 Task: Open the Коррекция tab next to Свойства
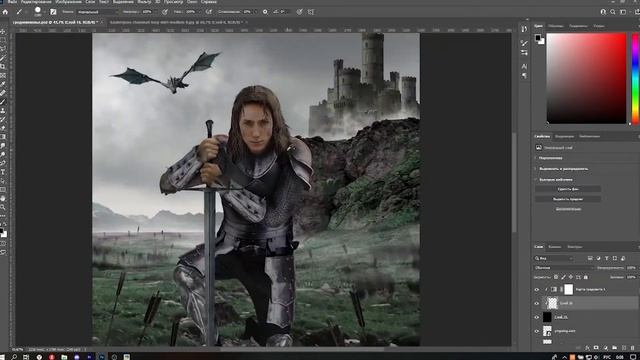click(x=564, y=136)
